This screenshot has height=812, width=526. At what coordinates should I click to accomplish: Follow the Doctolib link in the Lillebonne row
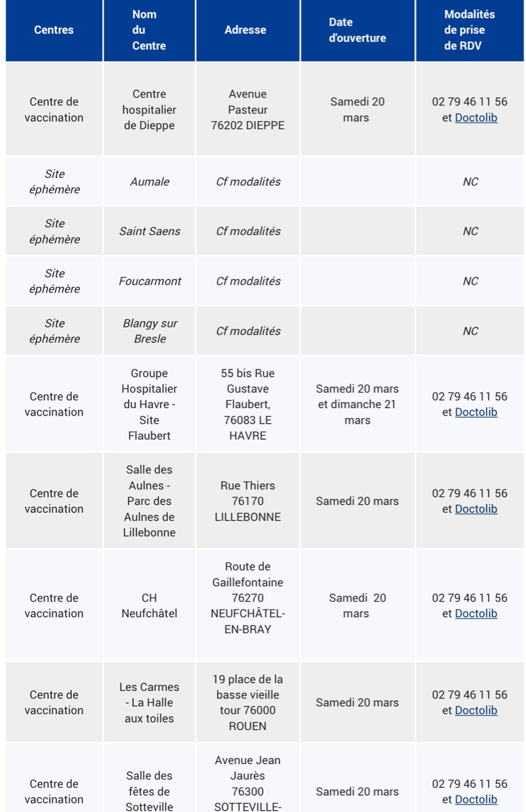(x=476, y=509)
